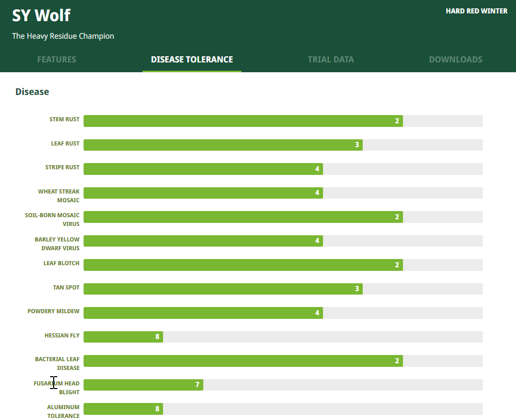Click the Wheat Streak Mosaic rating bar
The height and width of the screenshot is (420, 516).
click(283, 193)
